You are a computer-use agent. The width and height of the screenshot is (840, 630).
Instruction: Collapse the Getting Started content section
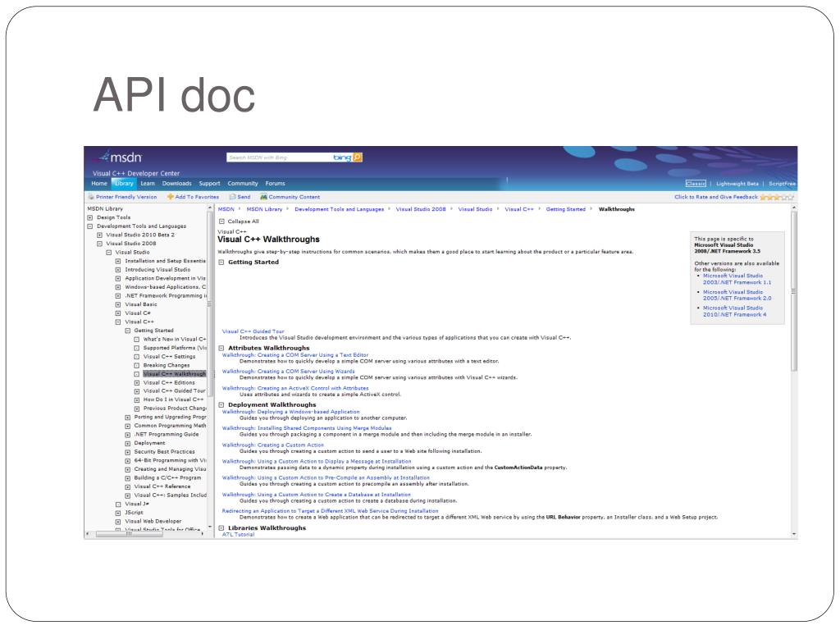tap(221, 262)
